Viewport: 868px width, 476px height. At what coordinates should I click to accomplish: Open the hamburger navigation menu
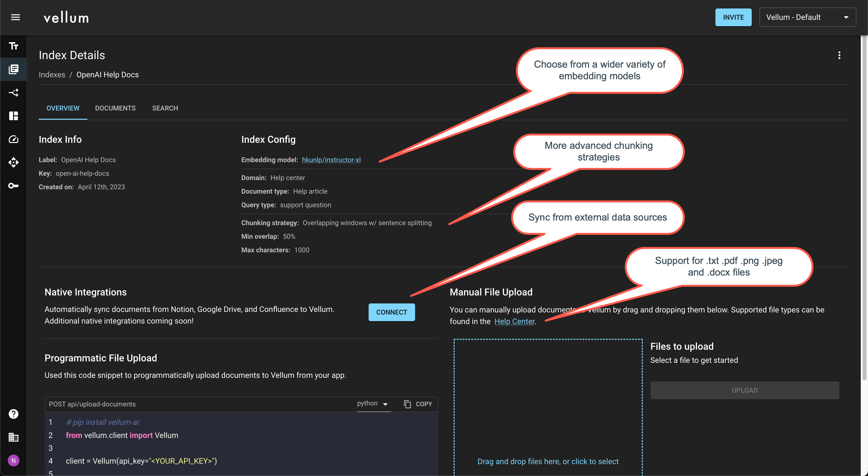click(15, 17)
